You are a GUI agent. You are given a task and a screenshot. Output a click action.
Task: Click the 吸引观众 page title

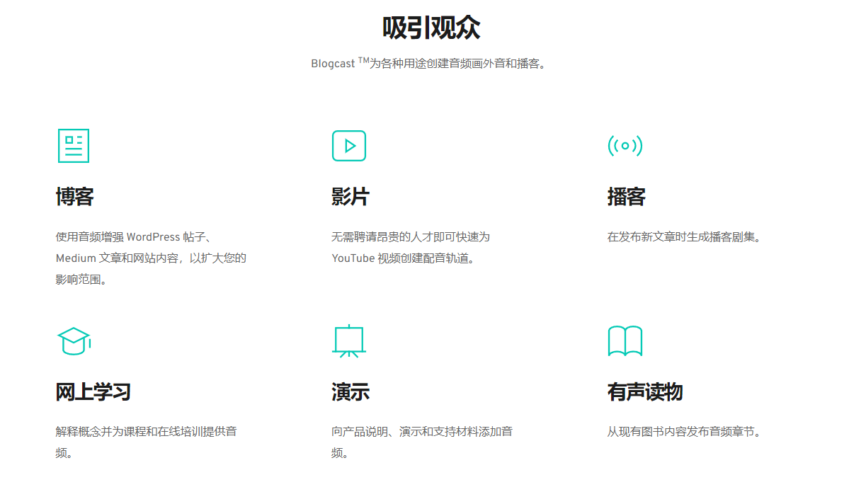431,28
